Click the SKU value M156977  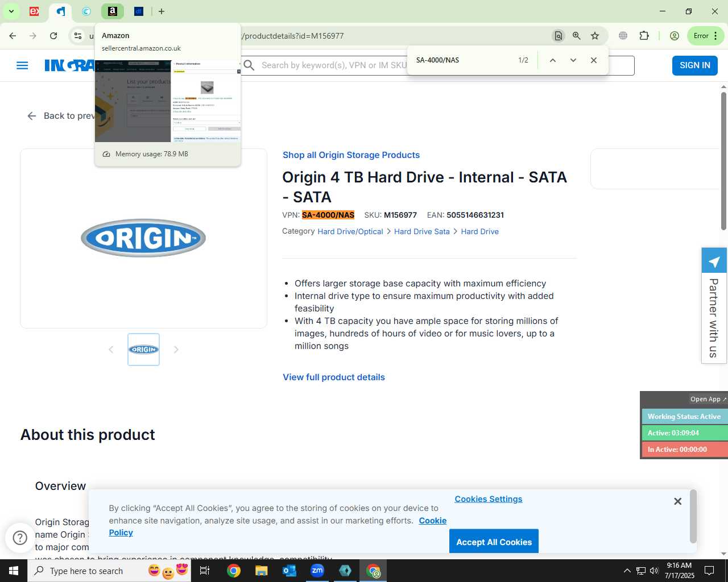click(400, 215)
